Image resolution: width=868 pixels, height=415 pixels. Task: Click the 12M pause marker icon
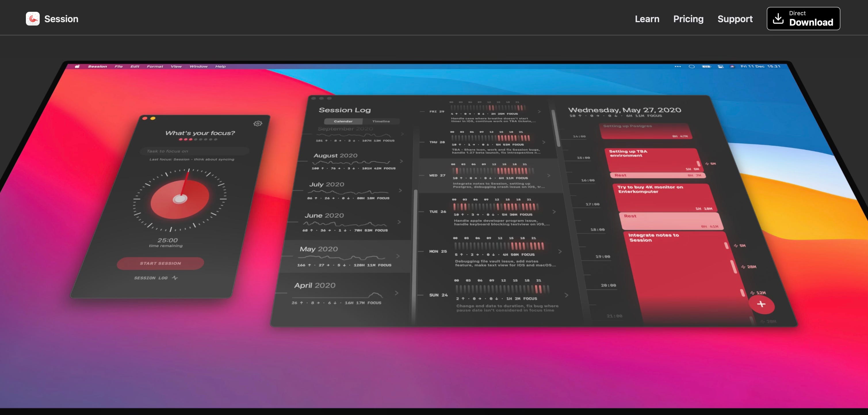click(x=752, y=293)
